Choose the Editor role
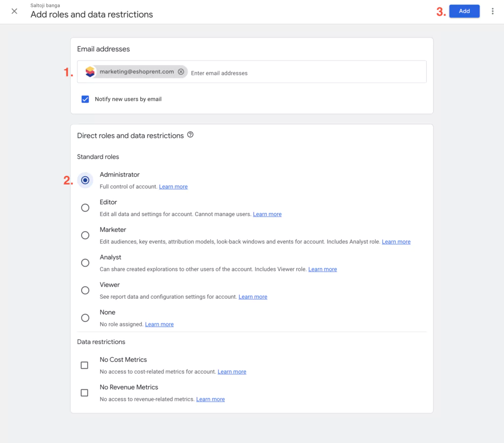 coord(85,208)
